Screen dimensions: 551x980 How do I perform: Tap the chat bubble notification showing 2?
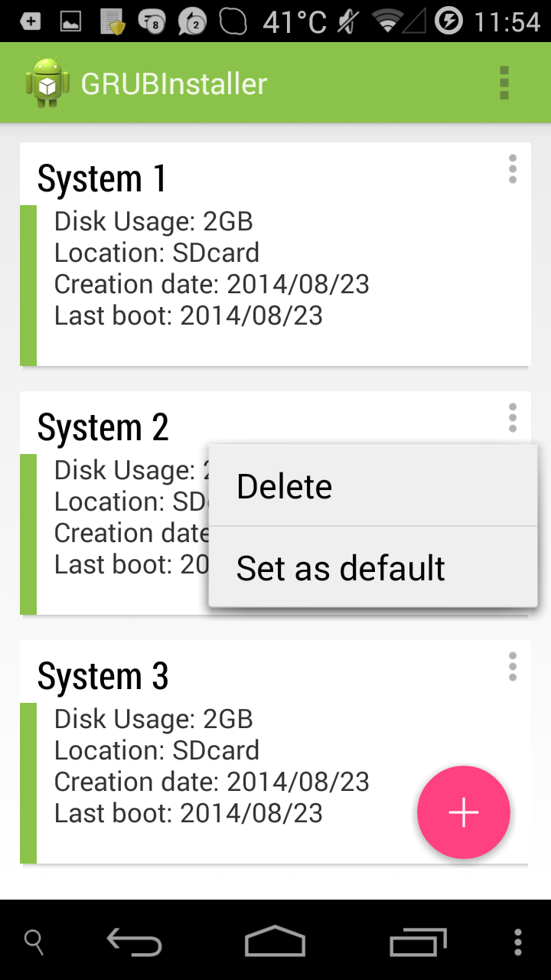coord(191,21)
